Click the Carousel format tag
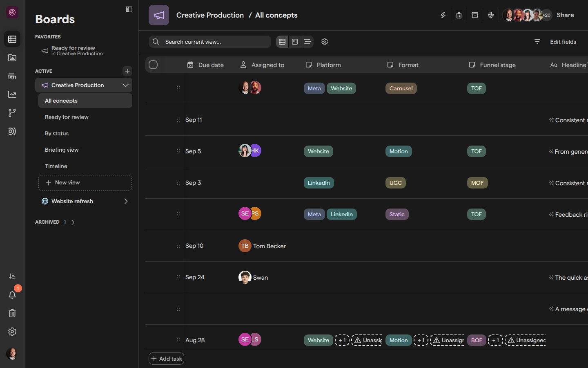The width and height of the screenshot is (588, 368). click(401, 88)
